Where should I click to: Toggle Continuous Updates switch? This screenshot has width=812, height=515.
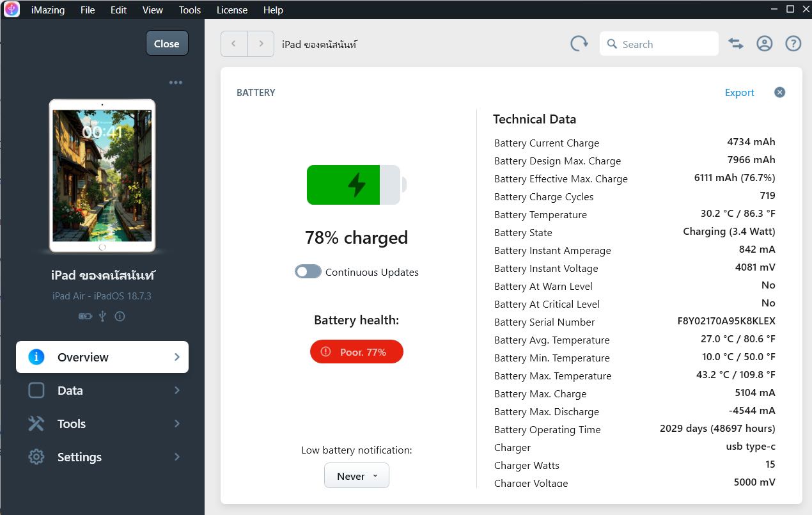coord(308,272)
